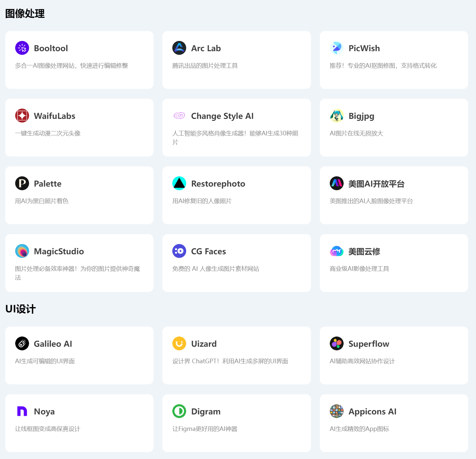Open the 美图AI开放平台 title link
This screenshot has width=476, height=459.
pos(376,184)
